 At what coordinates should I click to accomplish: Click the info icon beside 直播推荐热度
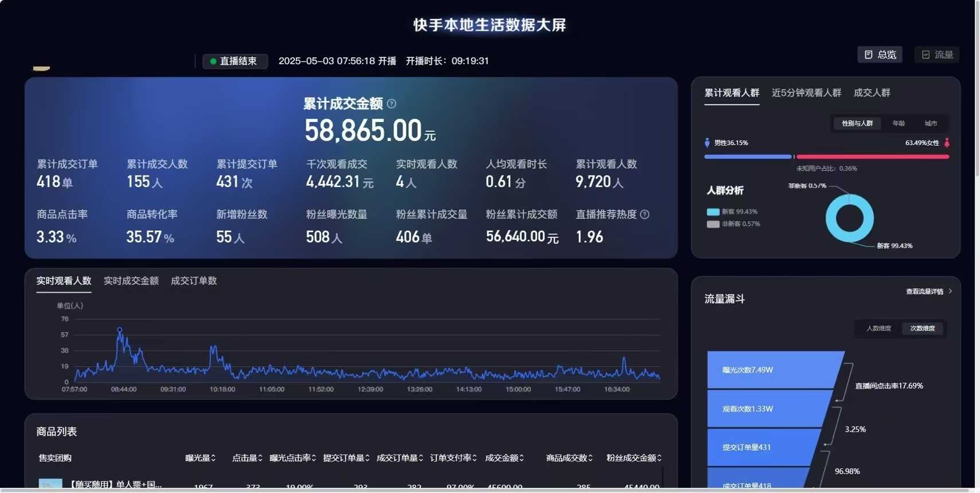645,214
